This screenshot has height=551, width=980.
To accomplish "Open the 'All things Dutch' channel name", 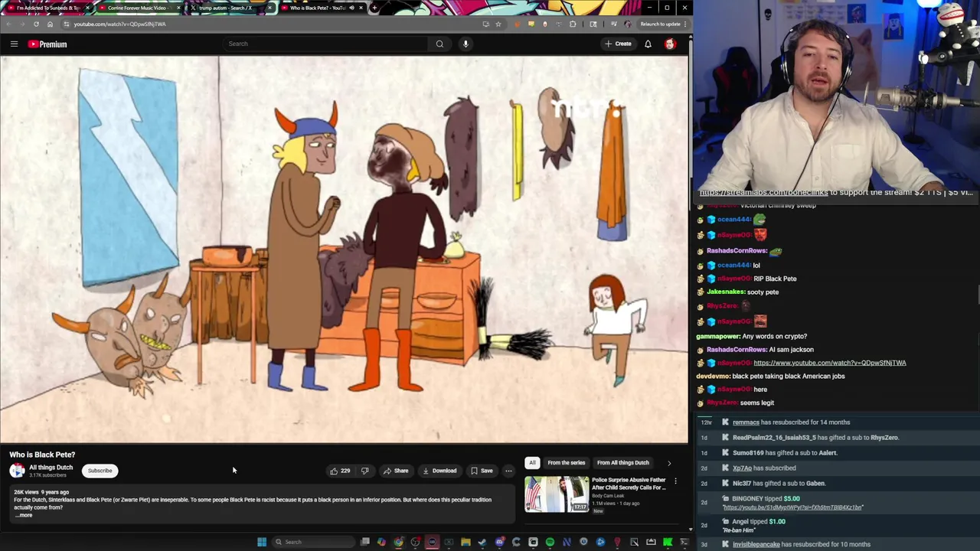I will coord(51,468).
